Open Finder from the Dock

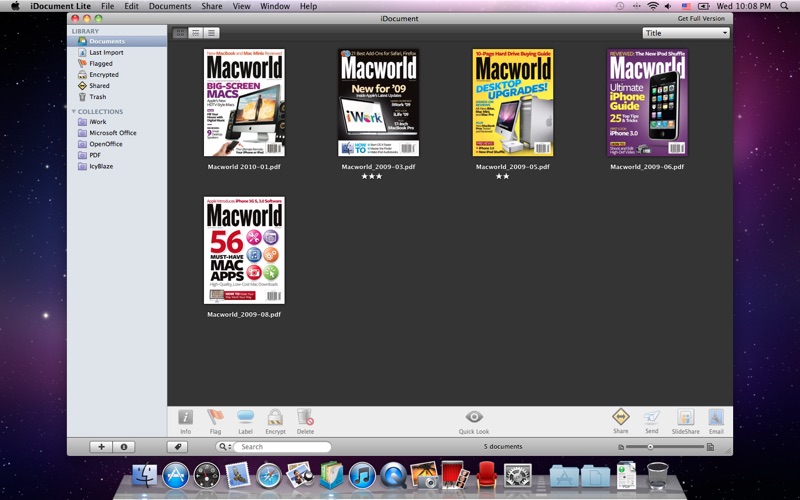tap(145, 476)
